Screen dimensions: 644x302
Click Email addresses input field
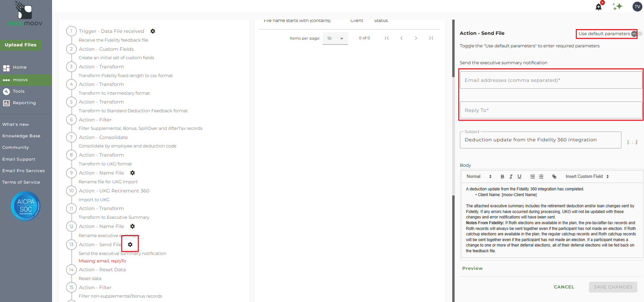(551, 80)
